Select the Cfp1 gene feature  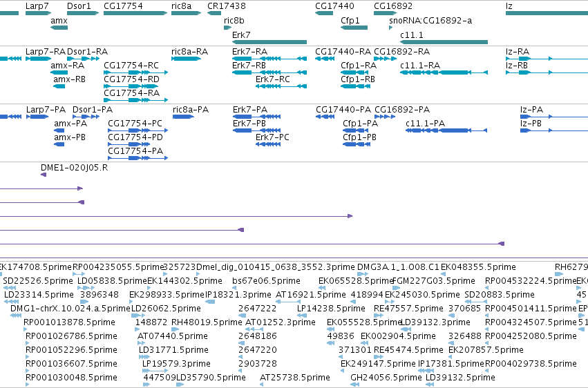pyautogui.click(x=354, y=28)
